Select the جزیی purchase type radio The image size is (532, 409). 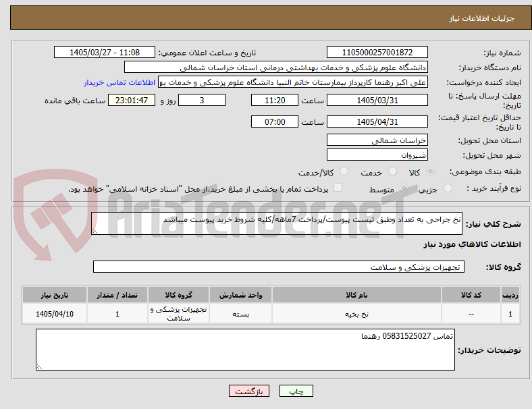448,188
